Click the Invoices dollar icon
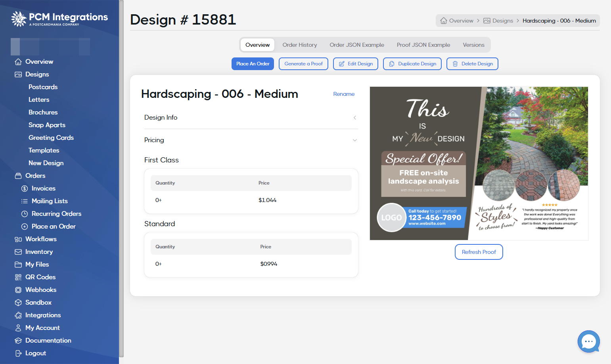611x364 pixels. (x=25, y=189)
